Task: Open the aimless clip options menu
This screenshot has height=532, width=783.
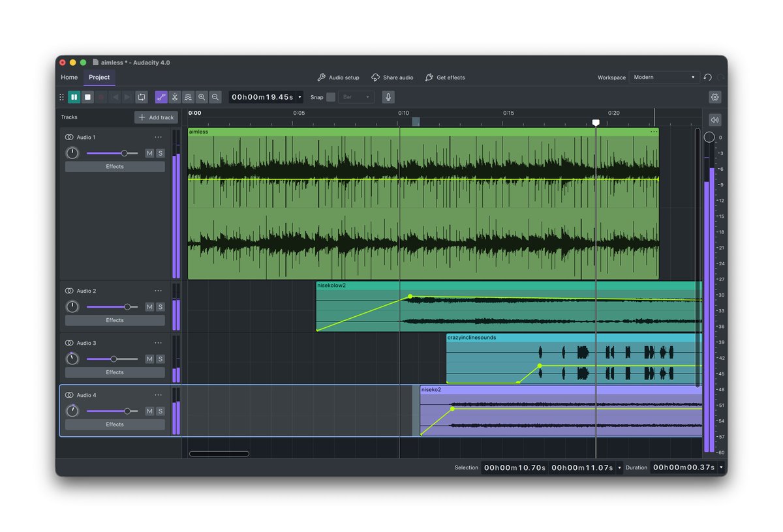Action: tap(653, 132)
